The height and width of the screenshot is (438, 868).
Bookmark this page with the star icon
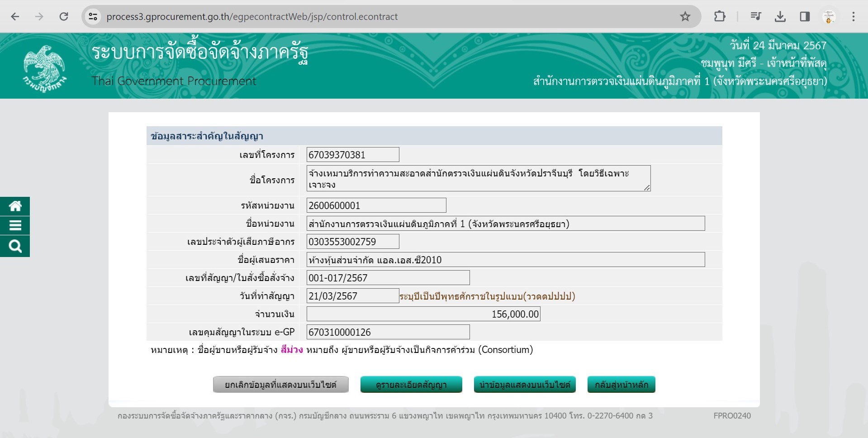click(x=684, y=16)
